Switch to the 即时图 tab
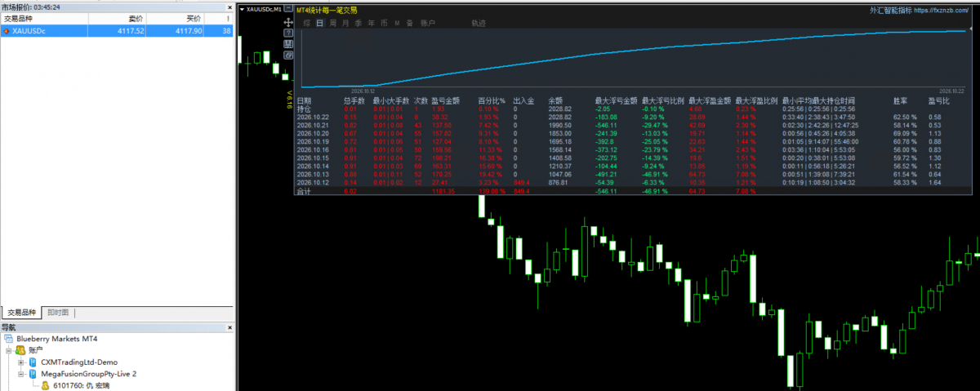Screen dimensions: 980x391 click(58, 312)
